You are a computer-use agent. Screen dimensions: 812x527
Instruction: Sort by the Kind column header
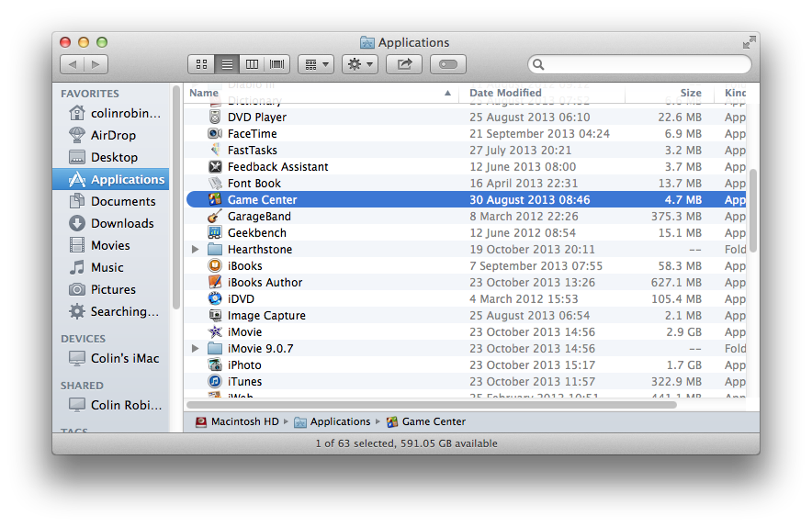coord(735,93)
